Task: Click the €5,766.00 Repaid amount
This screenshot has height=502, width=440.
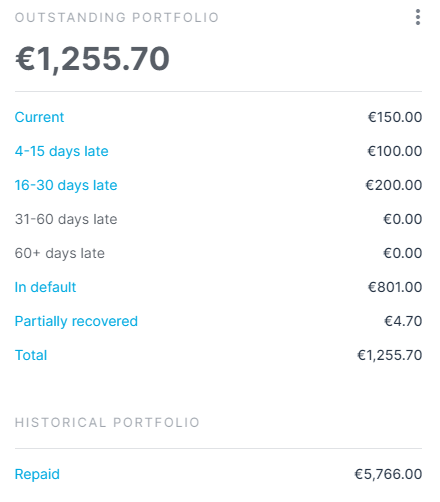Action: (x=388, y=474)
